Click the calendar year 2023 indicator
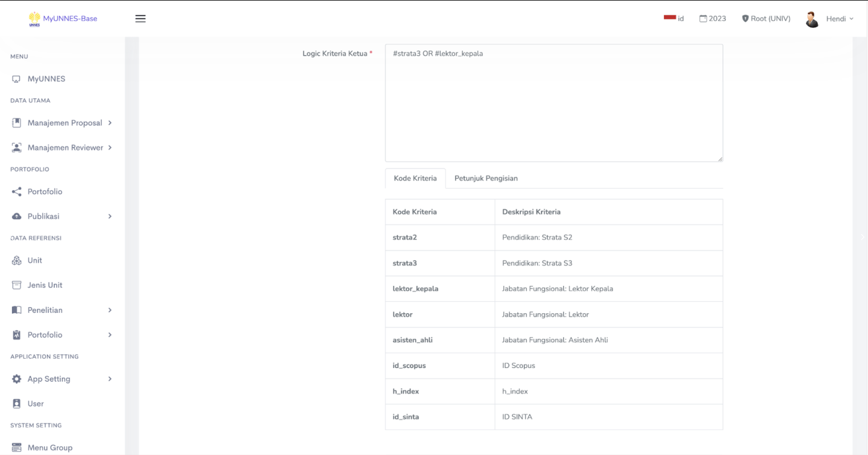The height and width of the screenshot is (455, 868). click(x=712, y=19)
